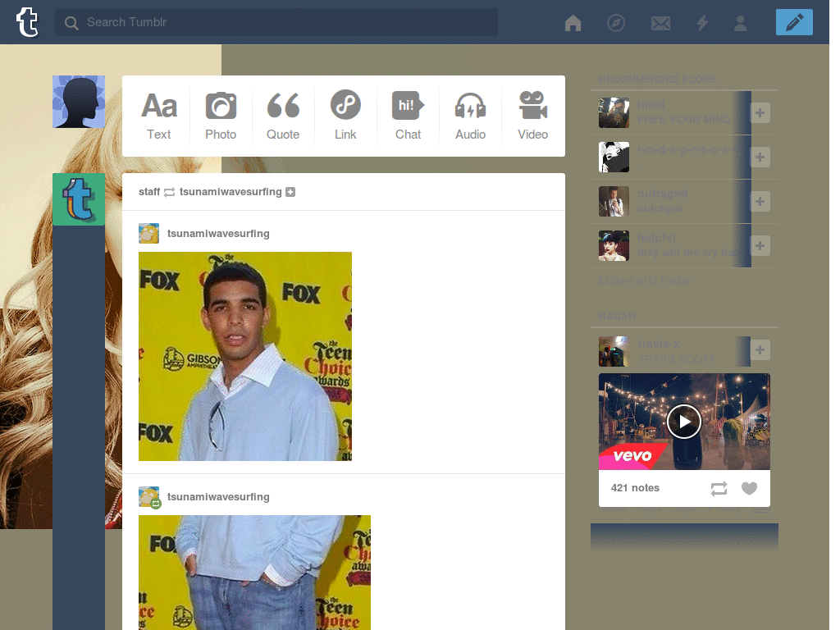Follow the timid blog with plus button
Image resolution: width=840 pixels, height=630 pixels.
pos(760,112)
